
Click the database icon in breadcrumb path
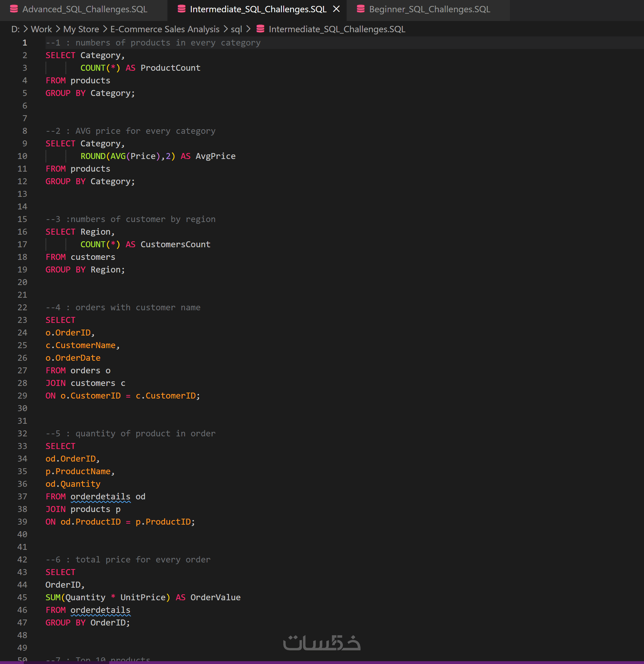tap(260, 29)
